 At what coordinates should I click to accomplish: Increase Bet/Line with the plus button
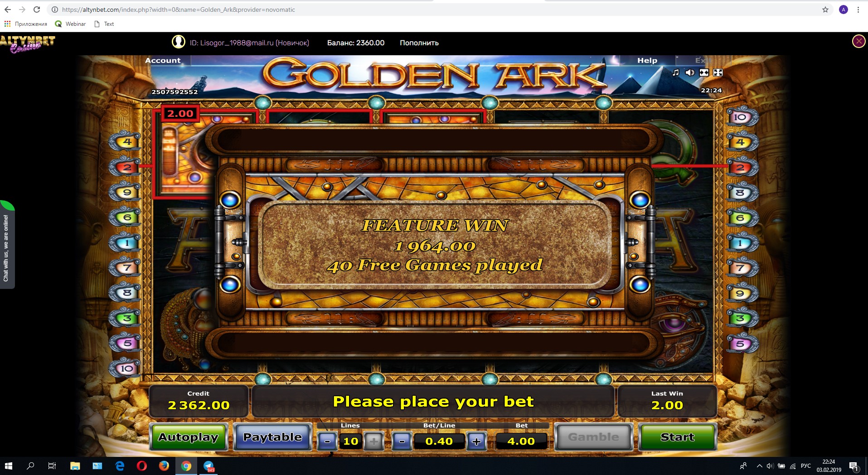(x=476, y=441)
